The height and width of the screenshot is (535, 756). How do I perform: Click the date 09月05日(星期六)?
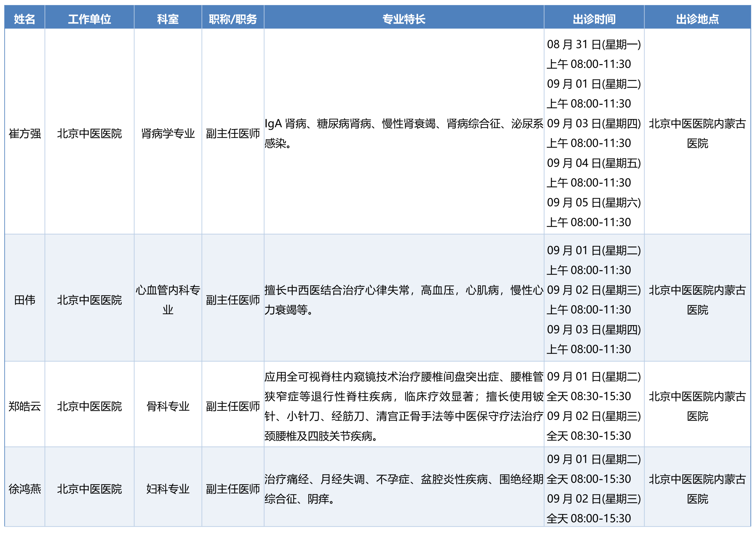pos(594,203)
